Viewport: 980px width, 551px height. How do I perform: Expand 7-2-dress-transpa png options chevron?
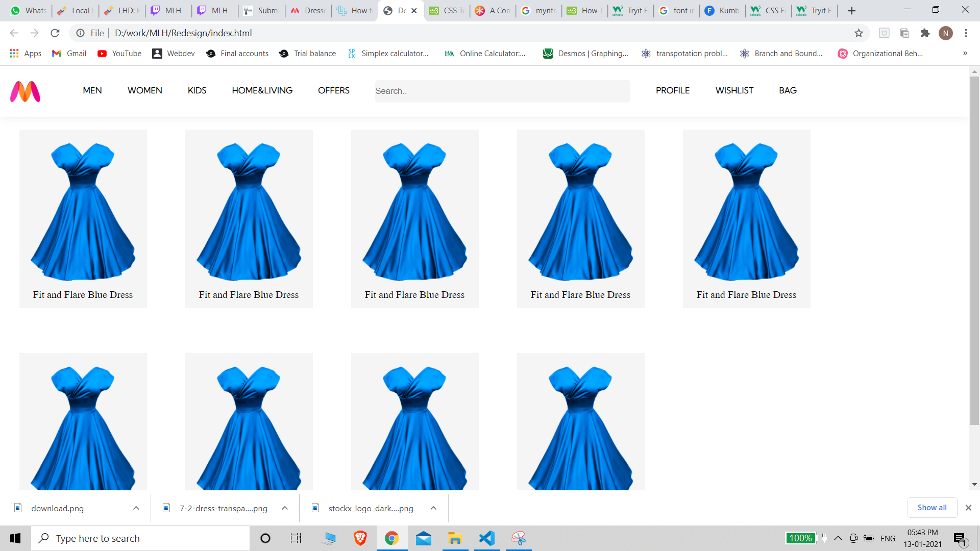(x=285, y=508)
